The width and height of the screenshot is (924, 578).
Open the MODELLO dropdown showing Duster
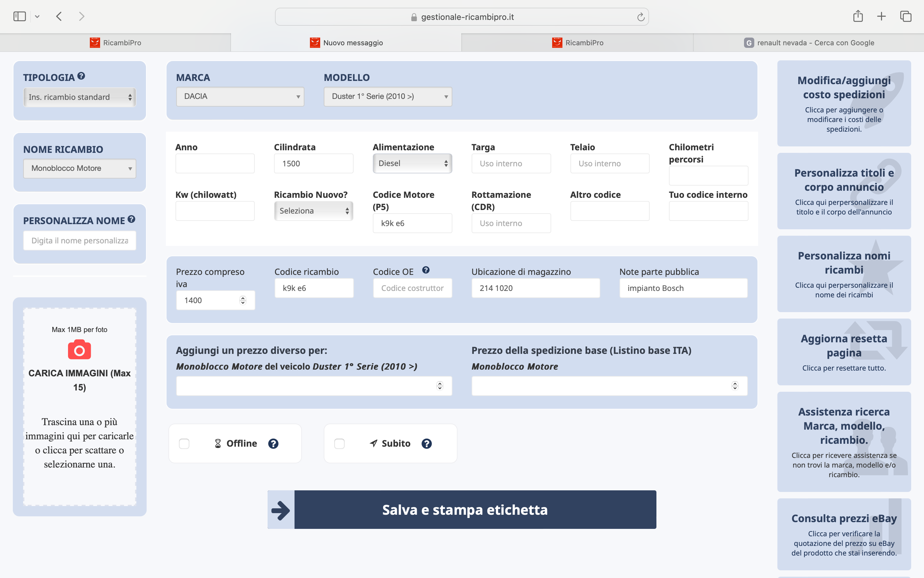(x=388, y=96)
